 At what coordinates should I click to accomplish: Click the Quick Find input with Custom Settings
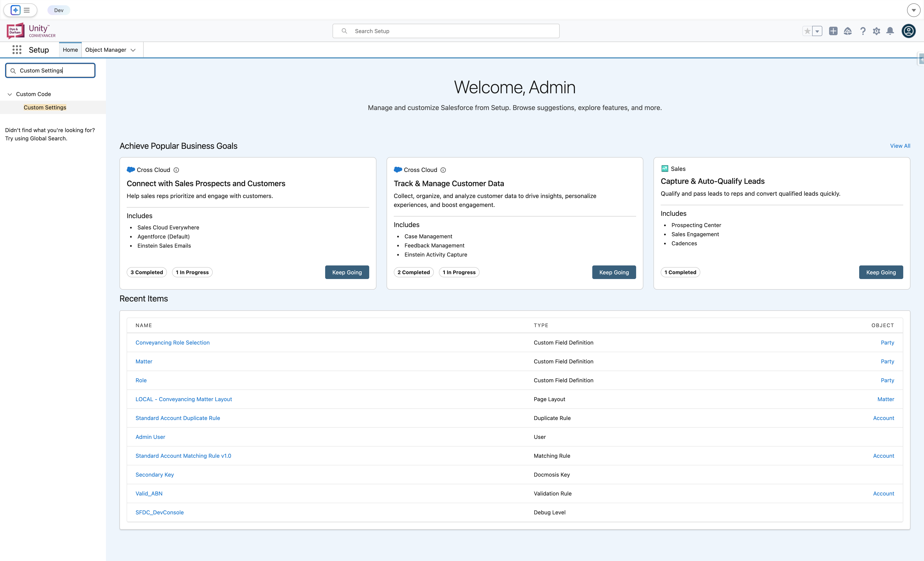[50, 71]
